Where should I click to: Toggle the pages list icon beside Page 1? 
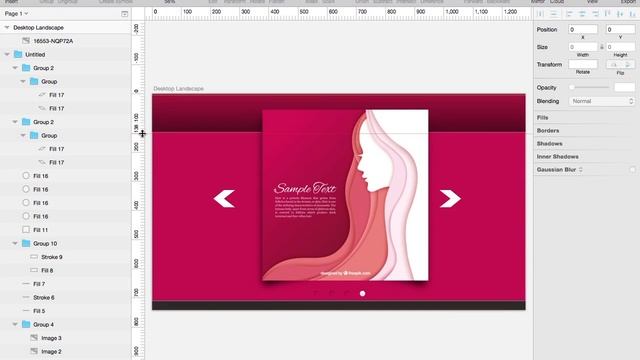click(124, 14)
